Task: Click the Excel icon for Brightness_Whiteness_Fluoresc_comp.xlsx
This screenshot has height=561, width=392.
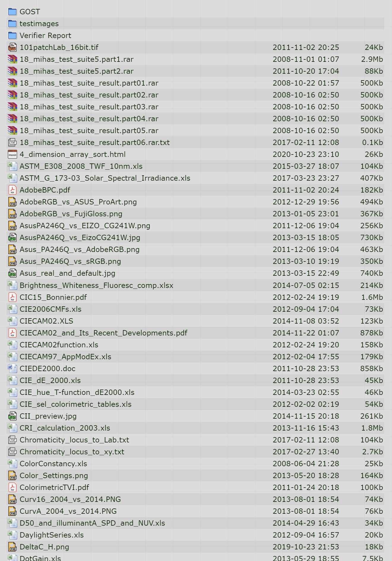Action: pos(12,285)
